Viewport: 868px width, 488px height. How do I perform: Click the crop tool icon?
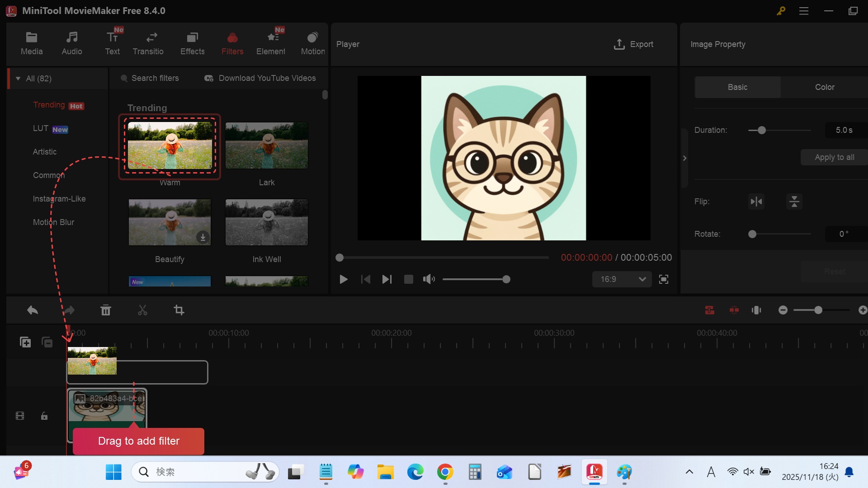pyautogui.click(x=179, y=310)
